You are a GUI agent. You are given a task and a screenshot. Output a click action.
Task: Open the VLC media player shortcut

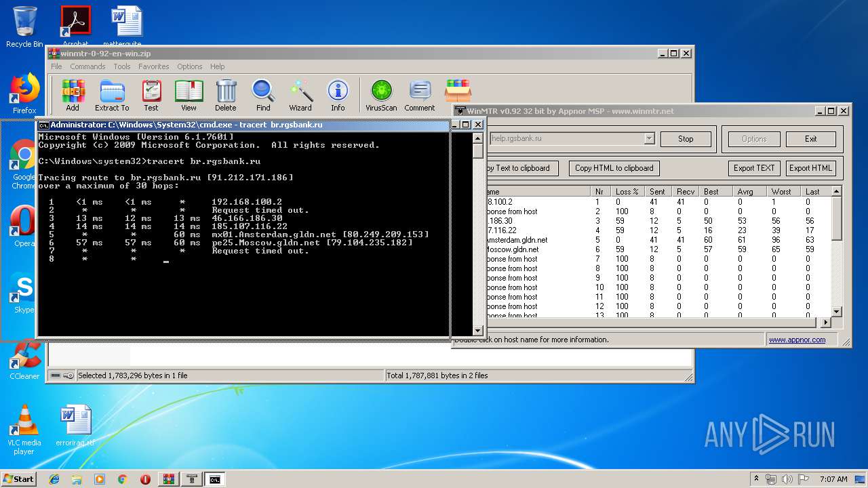point(24,430)
